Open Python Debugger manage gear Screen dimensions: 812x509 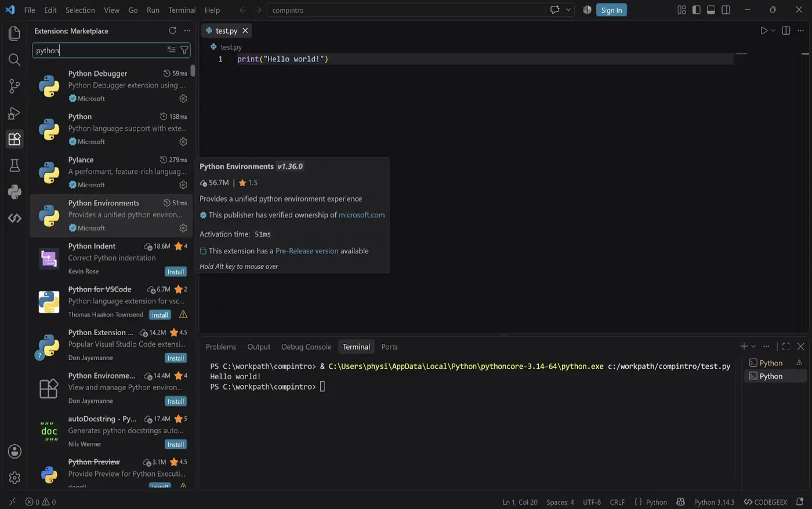pyautogui.click(x=183, y=99)
